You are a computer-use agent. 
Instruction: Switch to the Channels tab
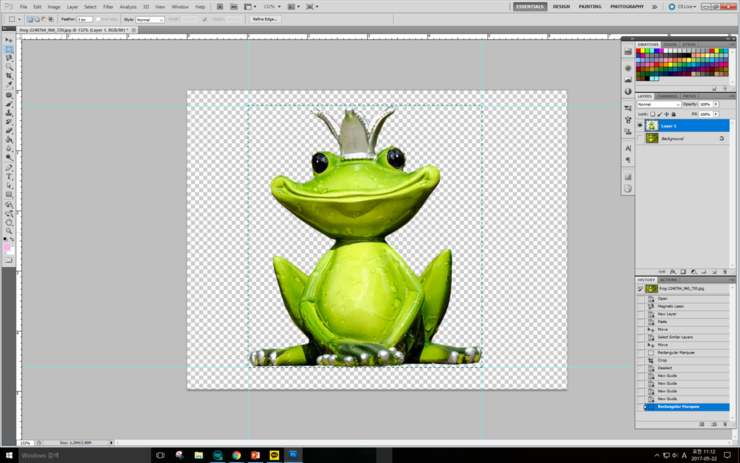tap(667, 96)
